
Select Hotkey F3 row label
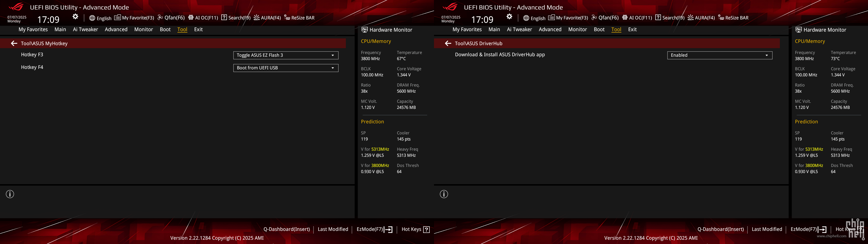click(x=32, y=55)
